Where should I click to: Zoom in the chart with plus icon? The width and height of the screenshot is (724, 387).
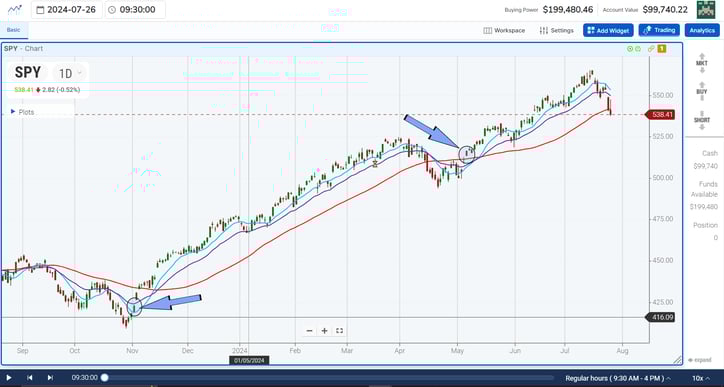tap(325, 331)
